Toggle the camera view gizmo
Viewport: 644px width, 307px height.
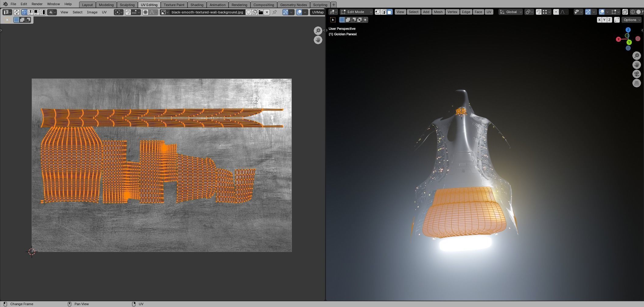637,74
